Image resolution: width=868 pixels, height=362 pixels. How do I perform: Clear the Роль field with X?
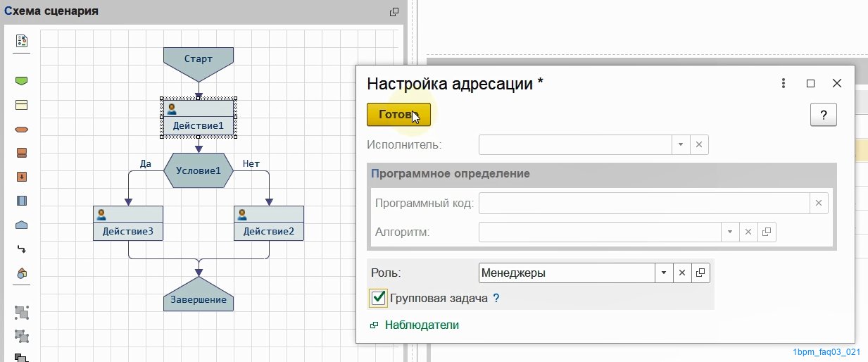coord(681,273)
